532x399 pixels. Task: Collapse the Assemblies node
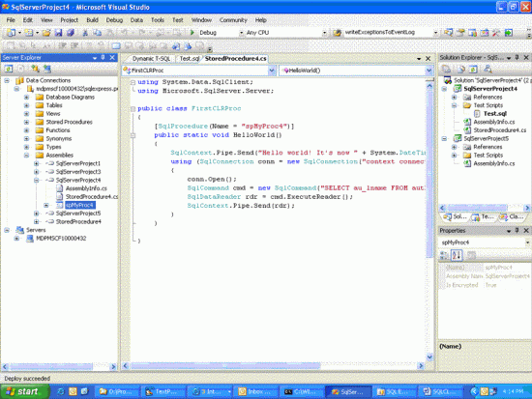[26, 156]
